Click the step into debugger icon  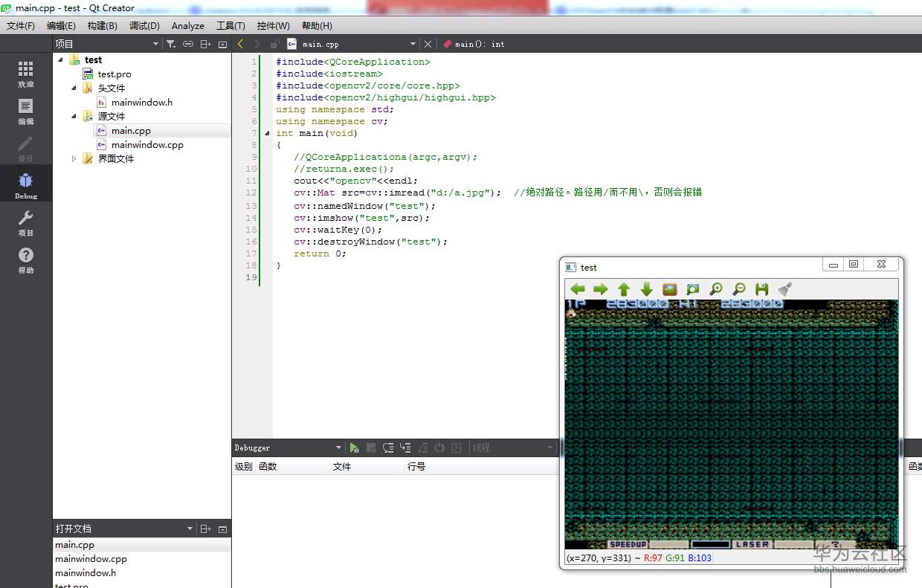coord(405,448)
